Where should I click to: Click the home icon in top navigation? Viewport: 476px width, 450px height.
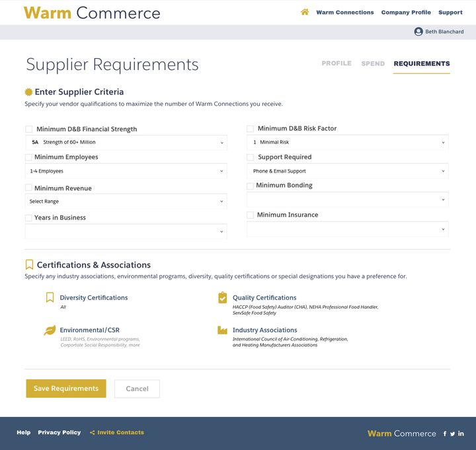click(305, 12)
